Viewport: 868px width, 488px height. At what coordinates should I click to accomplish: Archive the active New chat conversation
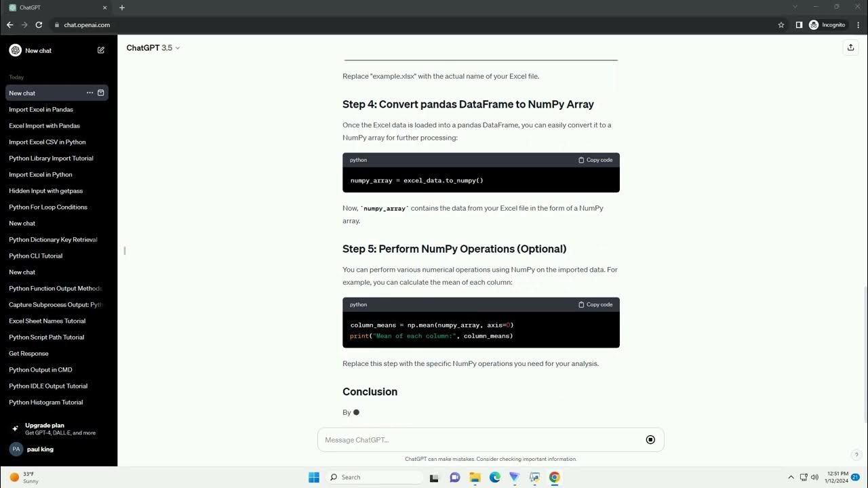(x=101, y=93)
